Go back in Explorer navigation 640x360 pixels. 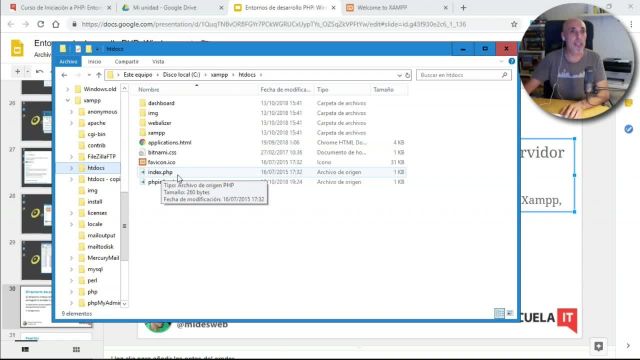(64, 75)
